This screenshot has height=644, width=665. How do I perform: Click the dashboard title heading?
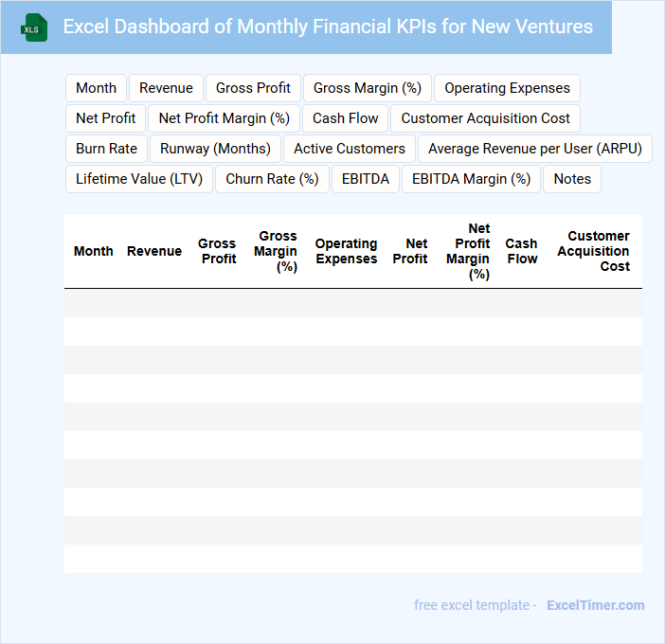328,27
